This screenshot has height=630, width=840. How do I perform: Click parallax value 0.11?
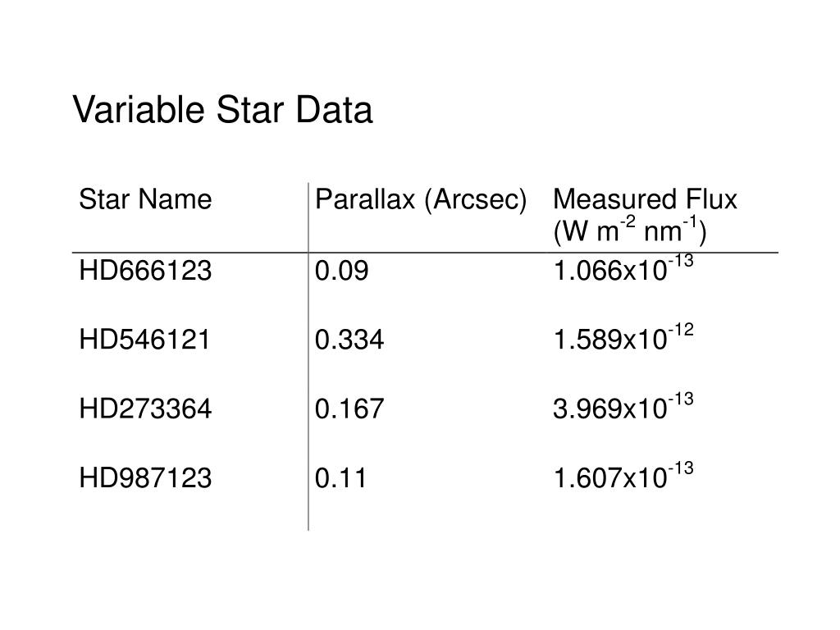(340, 478)
